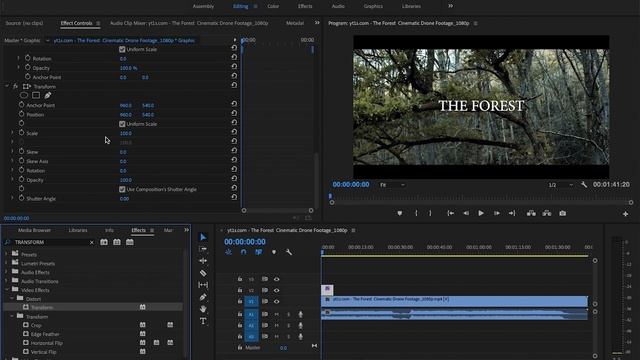Toggle Transform effect Uniform Scale checkbox
Image resolution: width=640 pixels, height=360 pixels.
122,124
